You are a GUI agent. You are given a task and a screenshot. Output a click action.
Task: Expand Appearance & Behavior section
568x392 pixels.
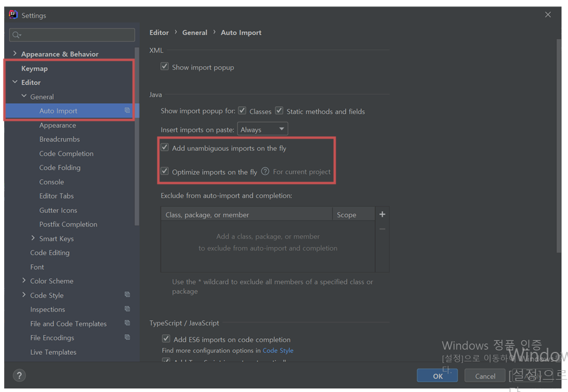(x=15, y=54)
